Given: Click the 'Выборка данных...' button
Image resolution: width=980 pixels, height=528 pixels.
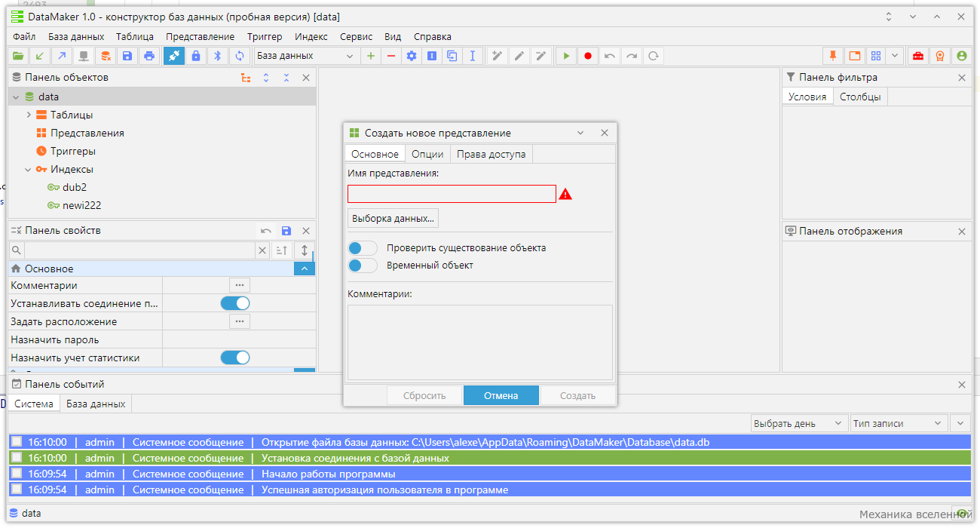Looking at the screenshot, I should 393,218.
